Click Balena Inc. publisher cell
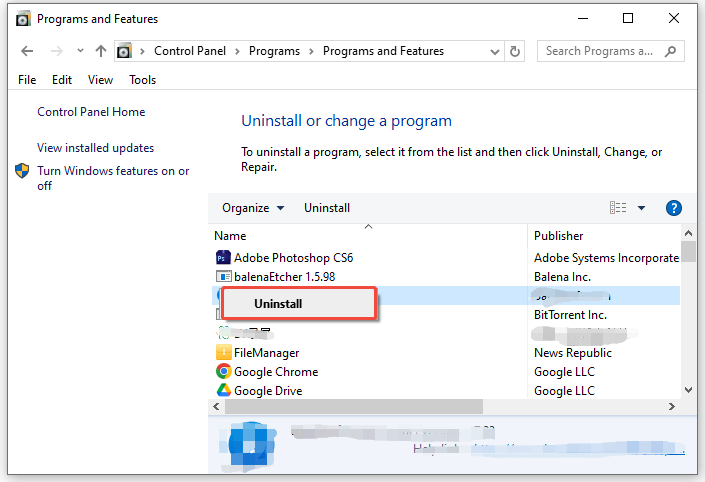This screenshot has height=482, width=705. pyautogui.click(x=562, y=277)
